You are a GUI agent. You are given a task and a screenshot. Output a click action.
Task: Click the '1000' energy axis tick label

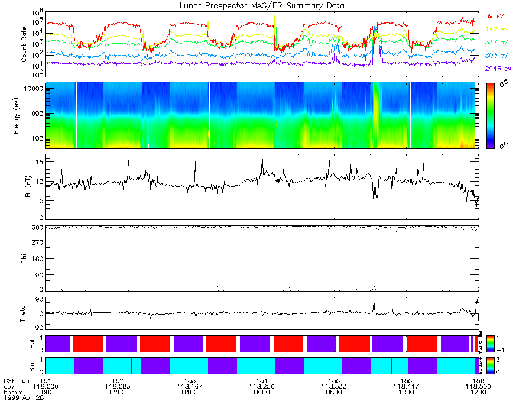35,114
